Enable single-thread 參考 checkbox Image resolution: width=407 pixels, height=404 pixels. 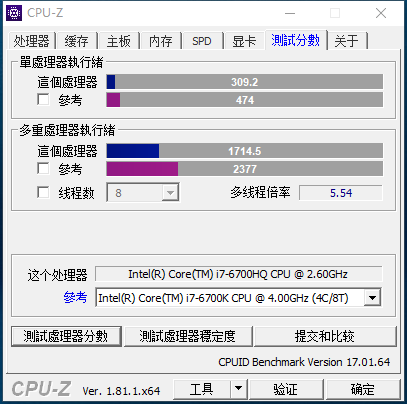pyautogui.click(x=43, y=100)
